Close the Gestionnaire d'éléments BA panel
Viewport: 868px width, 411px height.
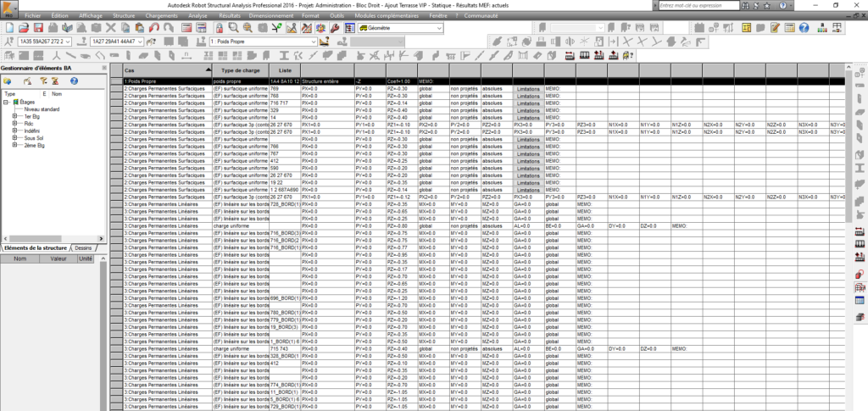pos(104,68)
